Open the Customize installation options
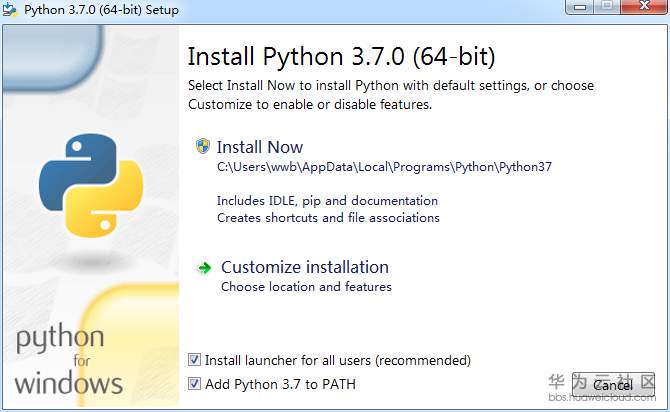The width and height of the screenshot is (670, 412). click(x=304, y=267)
